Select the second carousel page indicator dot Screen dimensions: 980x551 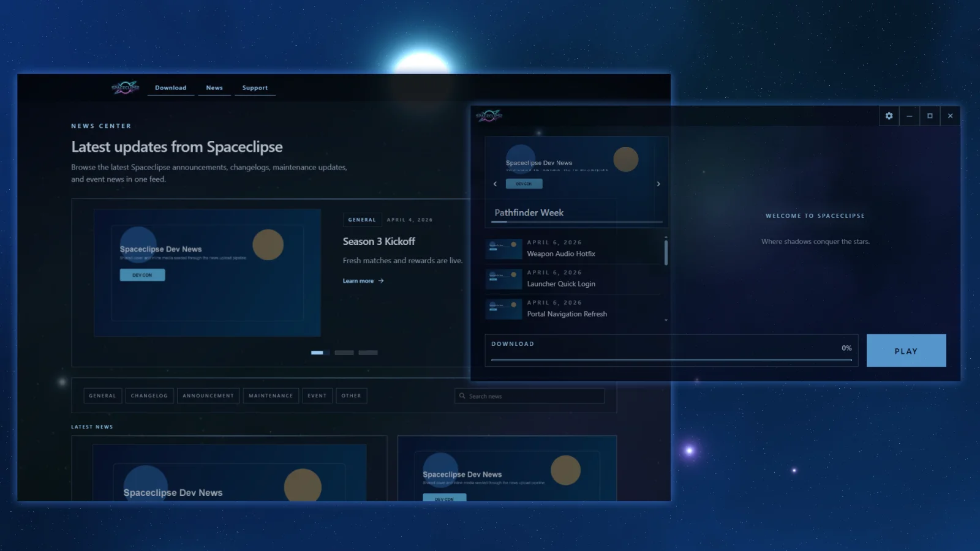pos(344,353)
